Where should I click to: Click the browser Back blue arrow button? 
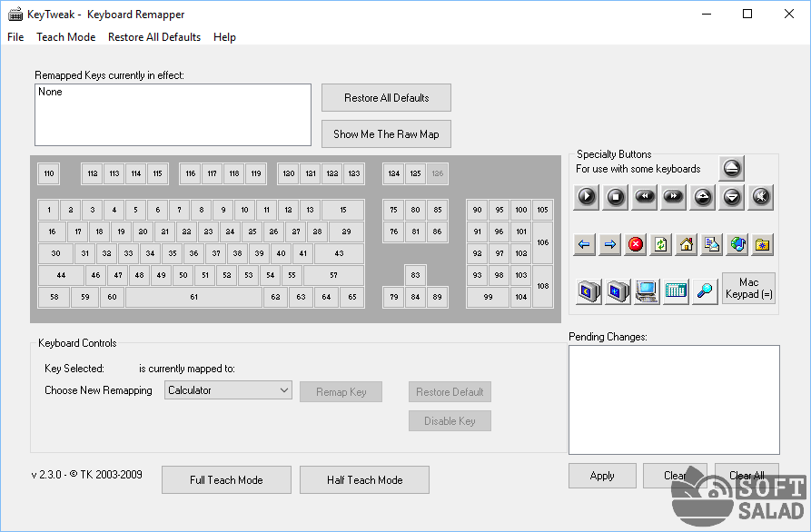click(586, 244)
